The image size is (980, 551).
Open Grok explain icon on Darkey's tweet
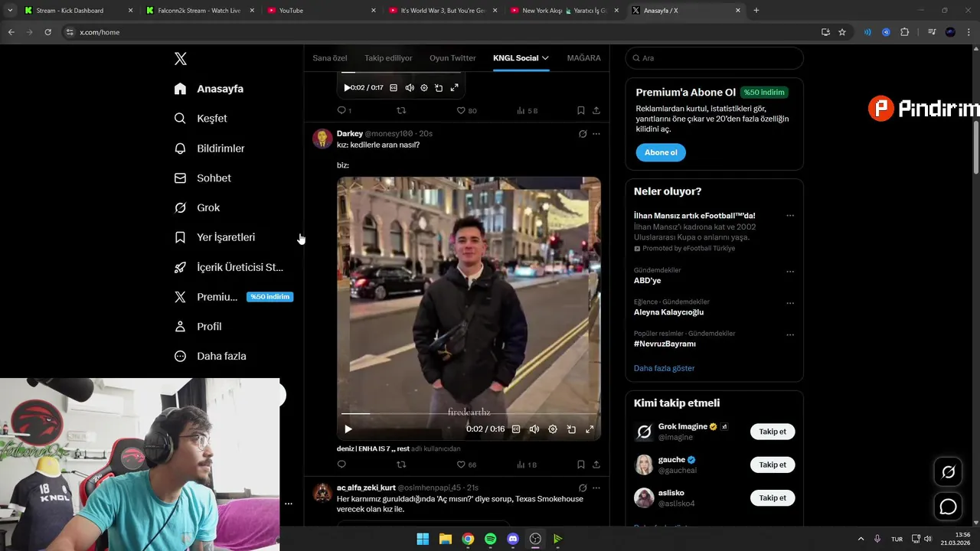pyautogui.click(x=583, y=134)
